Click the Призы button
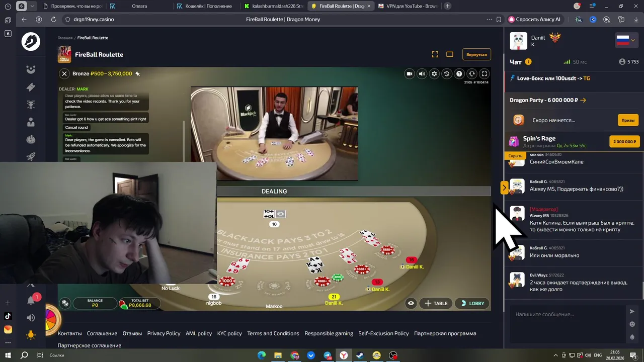The image size is (644, 362). tap(628, 120)
